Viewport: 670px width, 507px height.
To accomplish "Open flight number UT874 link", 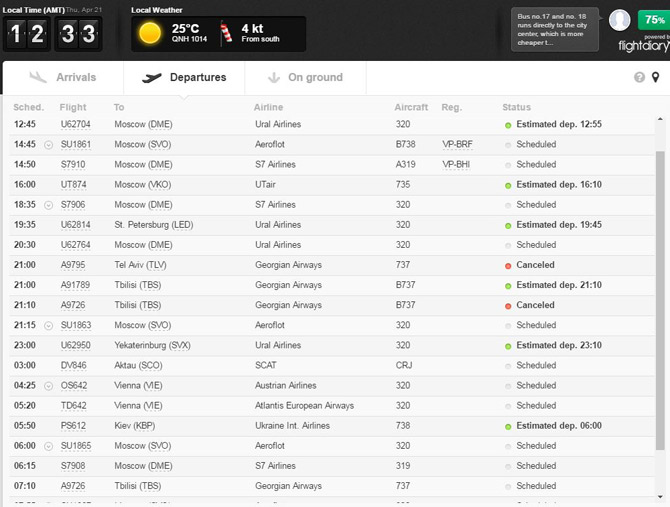I will click(x=73, y=185).
